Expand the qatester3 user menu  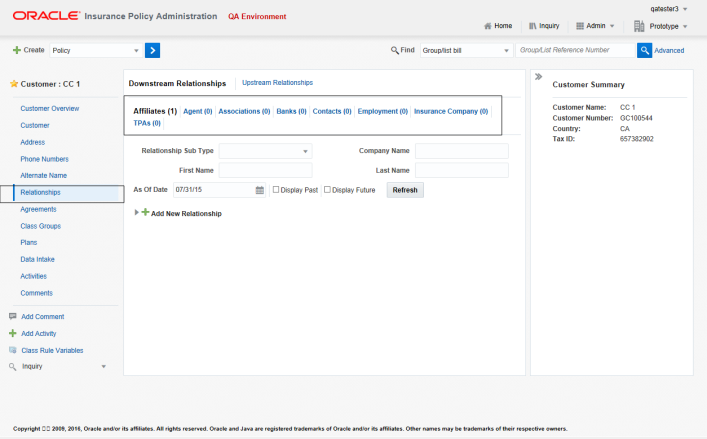[685, 9]
